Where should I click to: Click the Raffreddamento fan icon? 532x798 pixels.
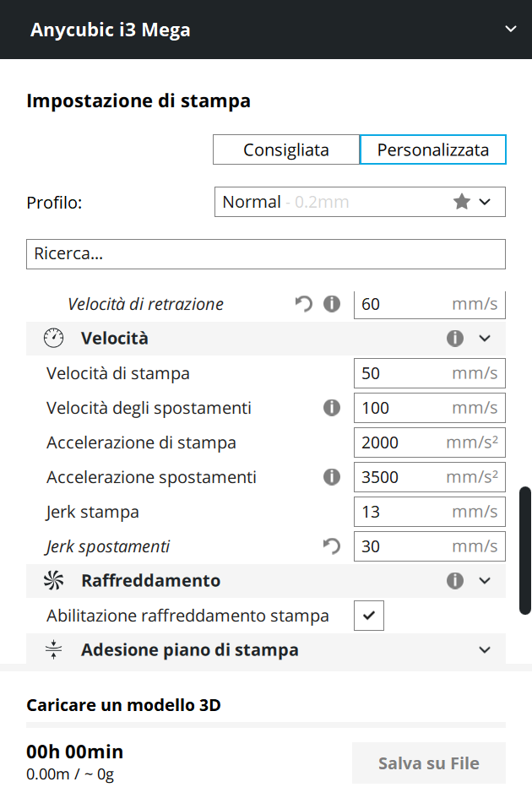click(x=53, y=581)
